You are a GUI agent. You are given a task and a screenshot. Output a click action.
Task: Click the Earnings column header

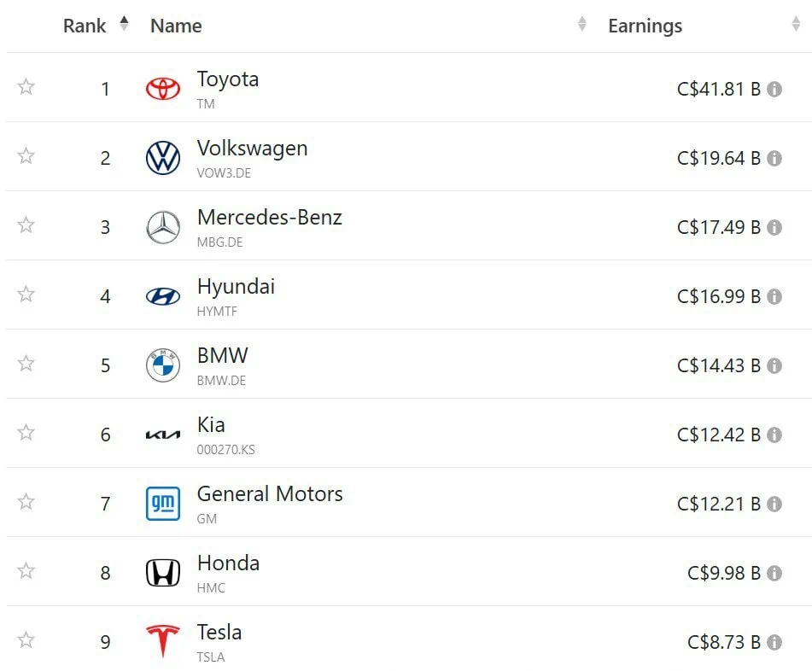tap(645, 26)
